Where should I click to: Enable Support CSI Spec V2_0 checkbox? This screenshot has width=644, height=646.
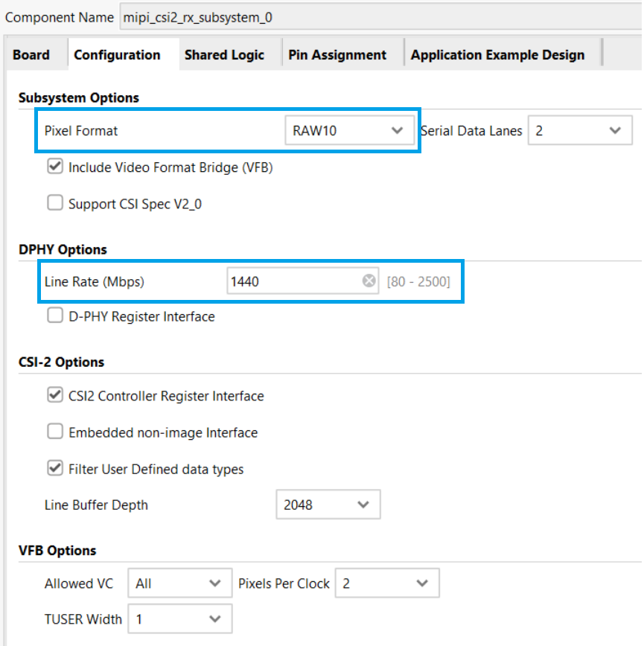pos(55,203)
